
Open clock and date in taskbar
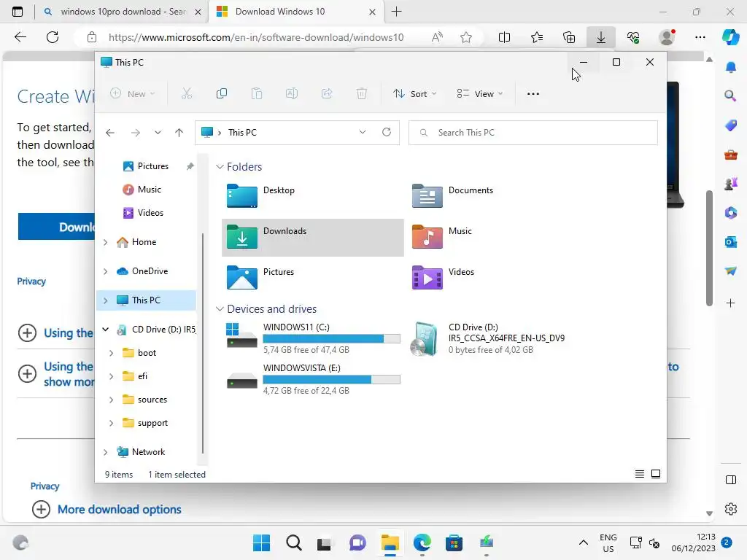[694, 542]
